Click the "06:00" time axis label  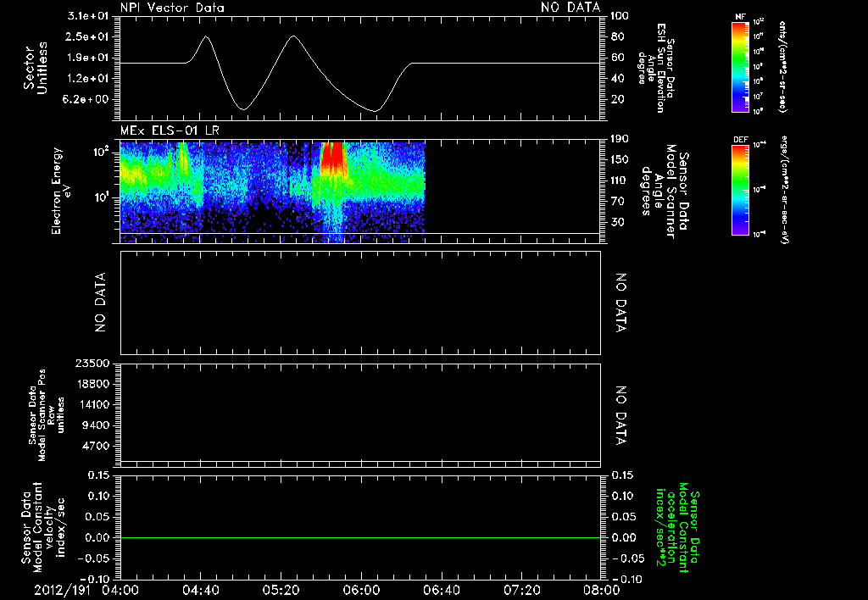(361, 590)
